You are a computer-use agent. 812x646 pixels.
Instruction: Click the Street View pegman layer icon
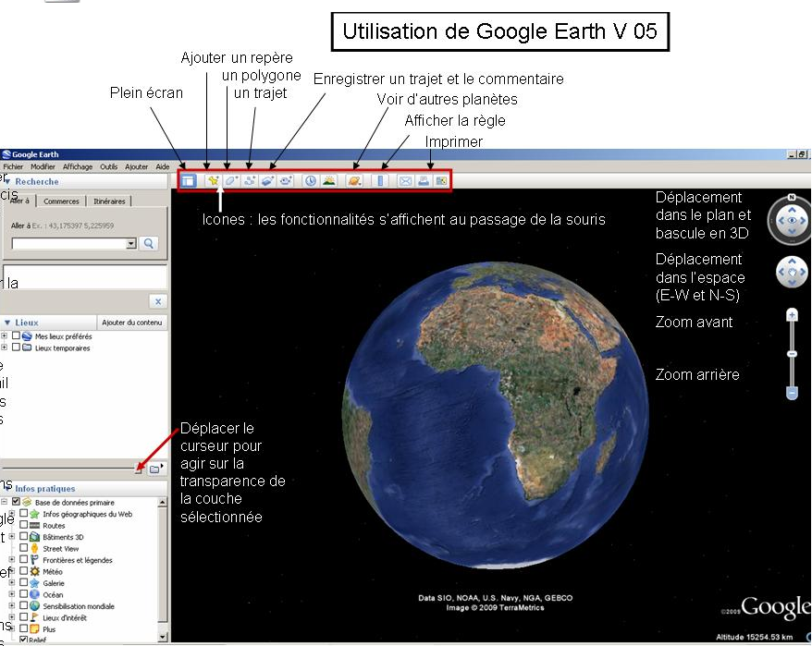[34, 548]
